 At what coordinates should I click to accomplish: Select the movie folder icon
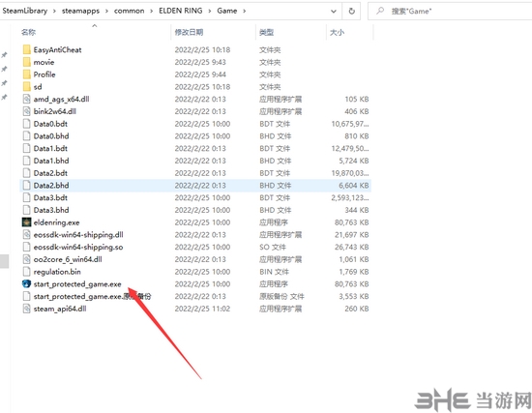pos(27,62)
